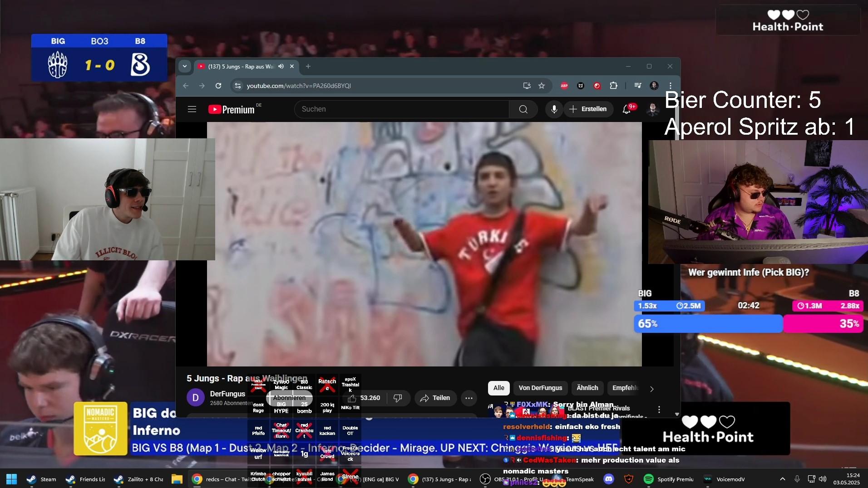Open Steam Friends List taskbar item
868x488 pixels.
tap(85, 479)
